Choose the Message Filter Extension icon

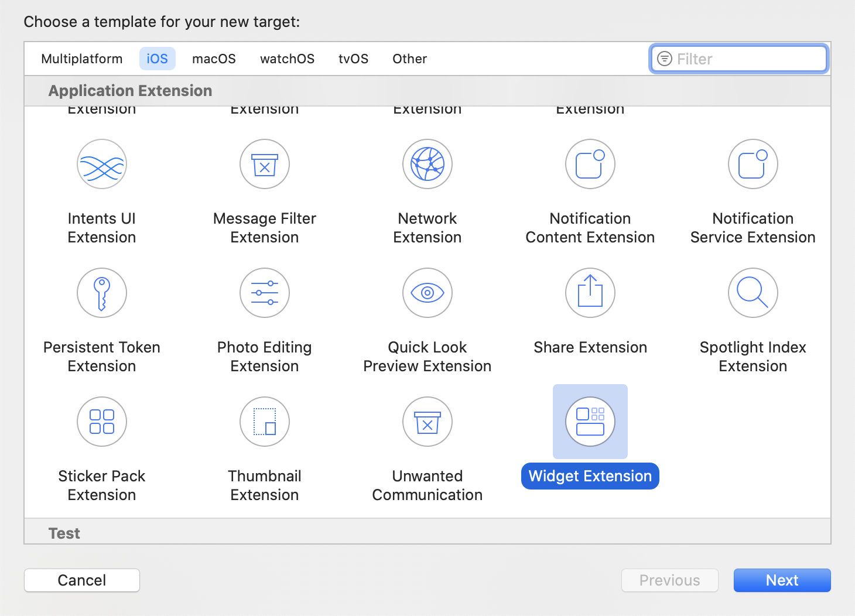tap(265, 164)
